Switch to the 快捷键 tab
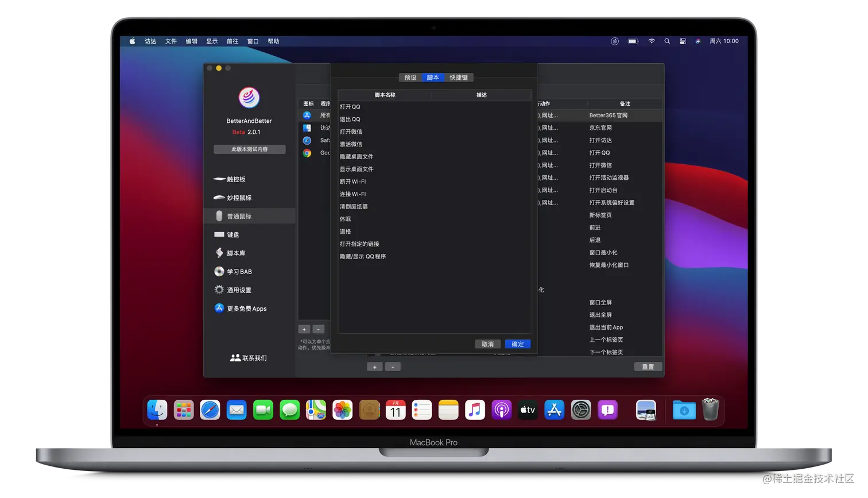Image resolution: width=868 pixels, height=498 pixels. pyautogui.click(x=458, y=78)
